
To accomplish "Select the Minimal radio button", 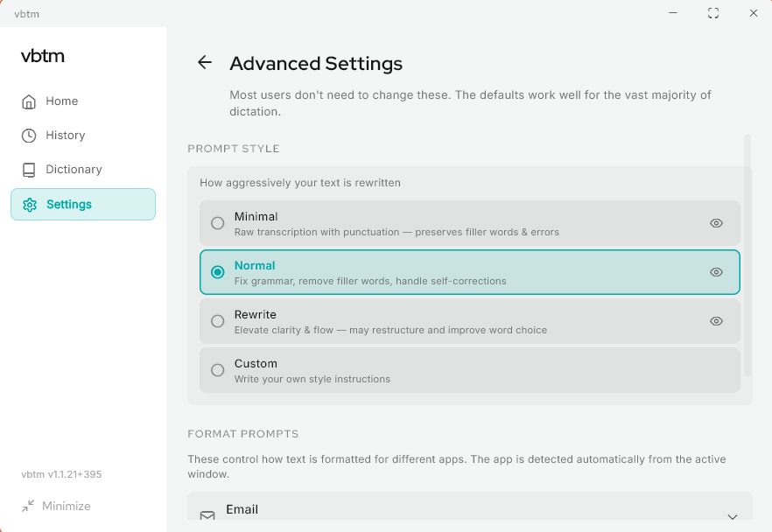I will point(218,223).
